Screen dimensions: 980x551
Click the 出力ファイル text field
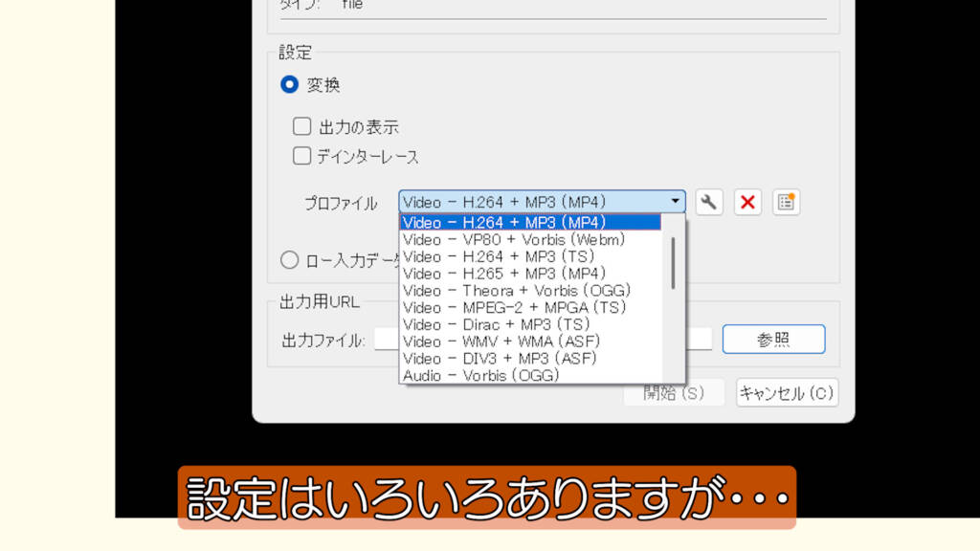(x=387, y=340)
